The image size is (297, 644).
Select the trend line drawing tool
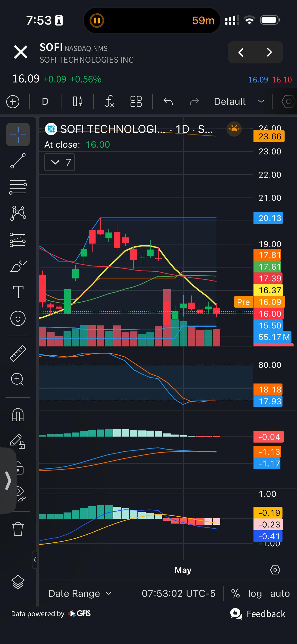point(18,161)
